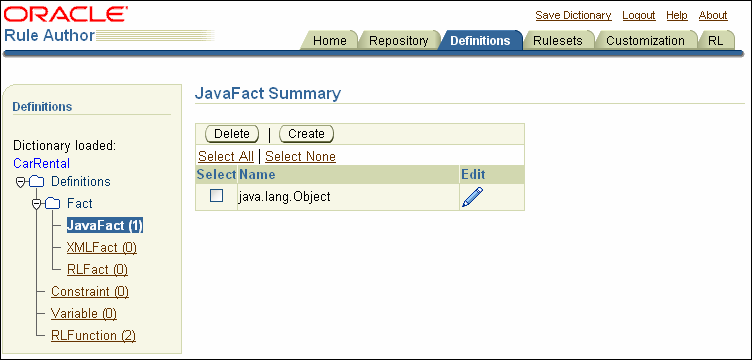
Task: Open the Customization tab
Action: 645,41
